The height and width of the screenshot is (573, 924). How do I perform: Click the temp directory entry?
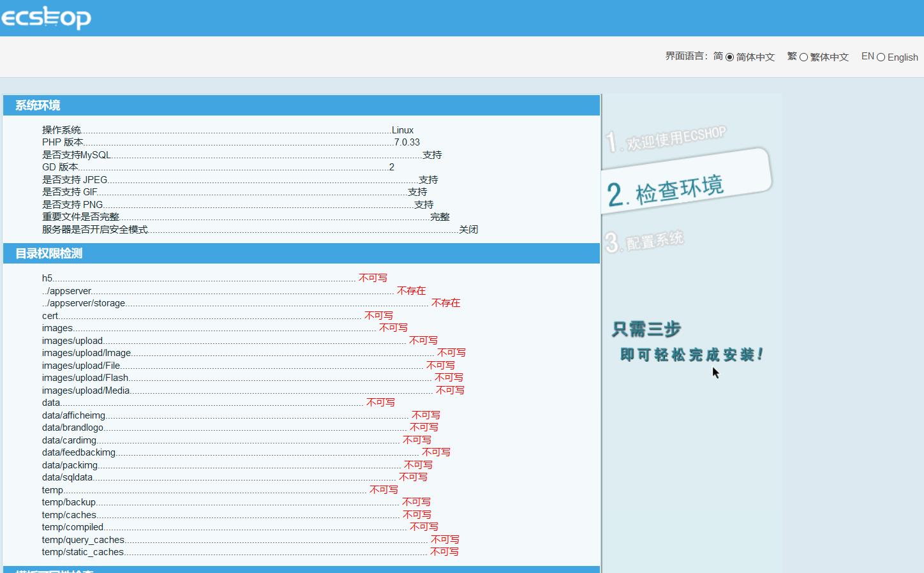(x=53, y=490)
